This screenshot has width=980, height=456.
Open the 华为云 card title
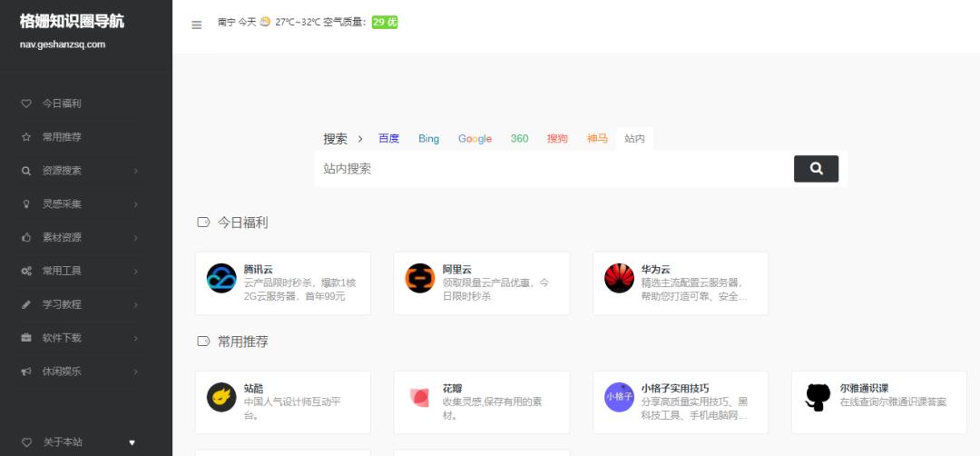(656, 270)
